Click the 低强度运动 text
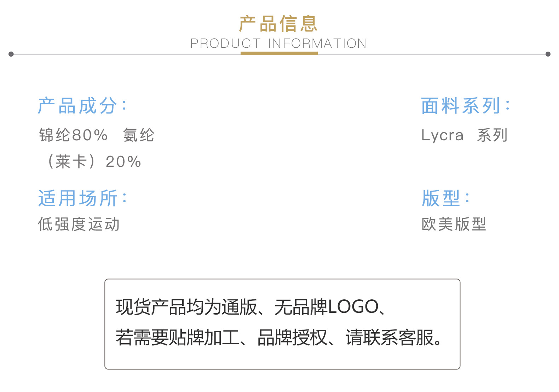 point(79,224)
